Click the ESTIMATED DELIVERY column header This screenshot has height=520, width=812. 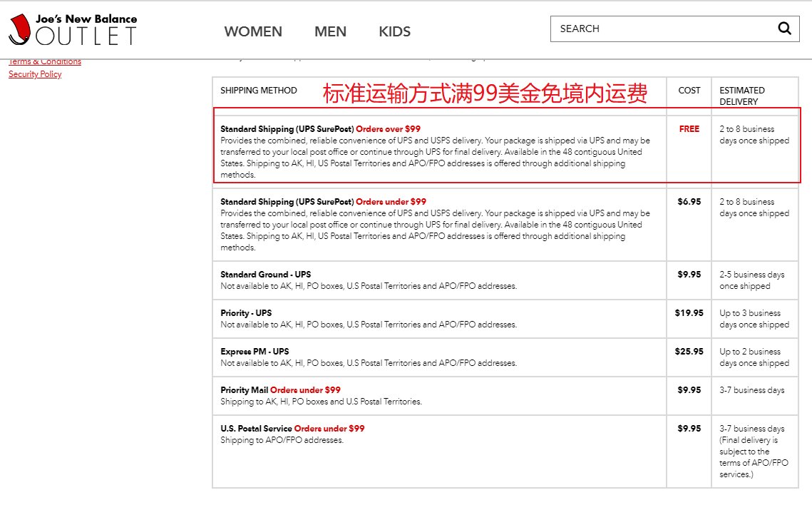[742, 96]
